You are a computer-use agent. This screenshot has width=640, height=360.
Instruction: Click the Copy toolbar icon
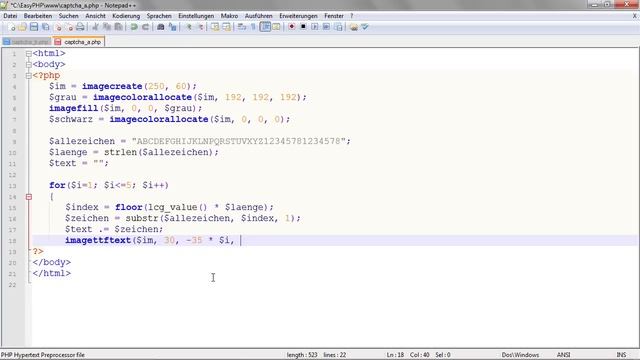click(107, 27)
